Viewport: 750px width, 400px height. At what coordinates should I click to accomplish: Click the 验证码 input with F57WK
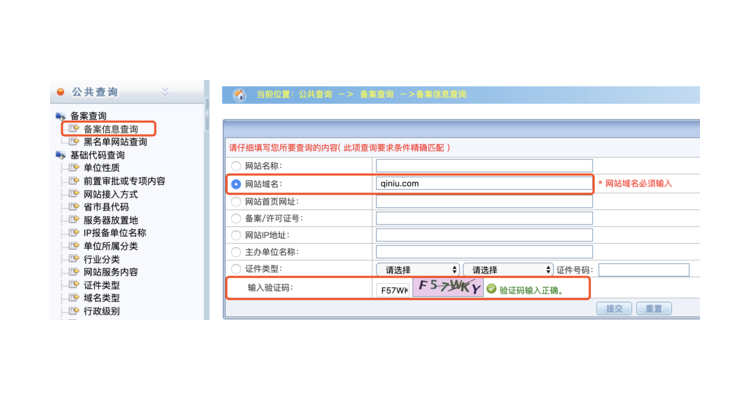pyautogui.click(x=393, y=290)
